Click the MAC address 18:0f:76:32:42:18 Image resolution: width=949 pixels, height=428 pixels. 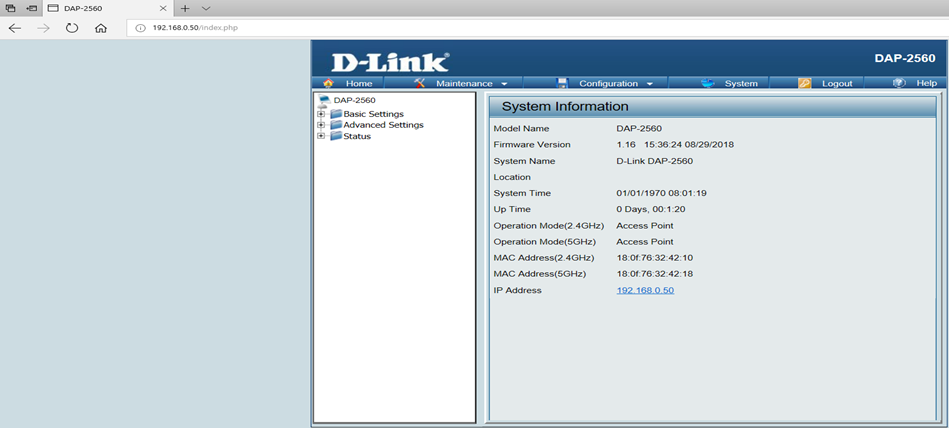pyautogui.click(x=654, y=274)
